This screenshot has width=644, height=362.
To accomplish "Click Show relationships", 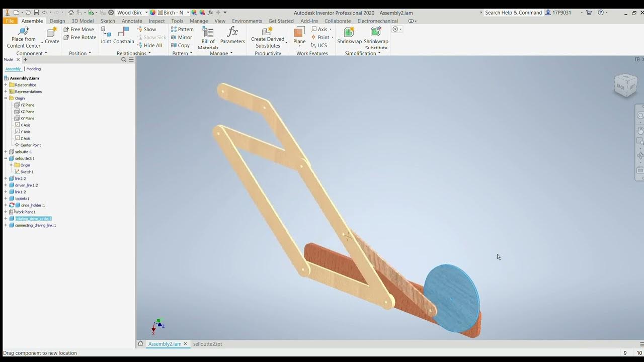I will tap(146, 29).
